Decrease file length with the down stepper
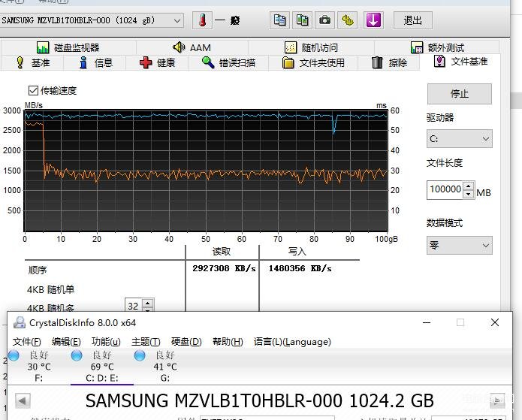This screenshot has width=522, height=420. tap(469, 194)
